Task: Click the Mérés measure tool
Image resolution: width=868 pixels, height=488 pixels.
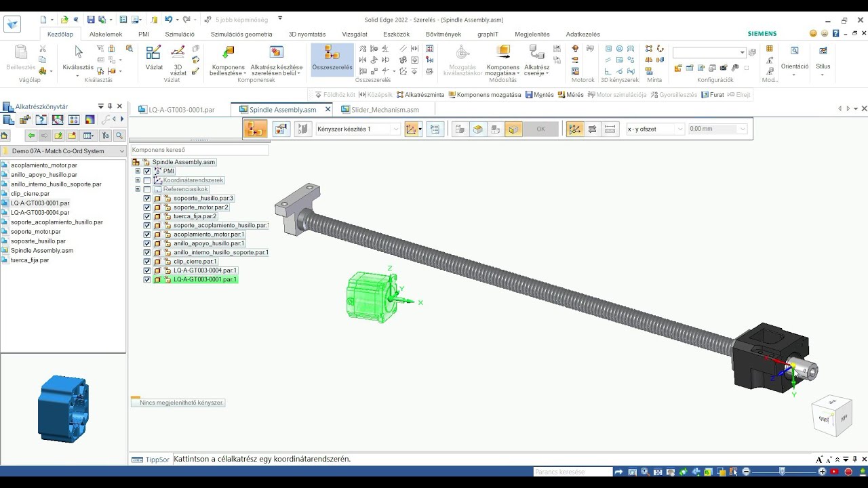Action: coord(570,95)
